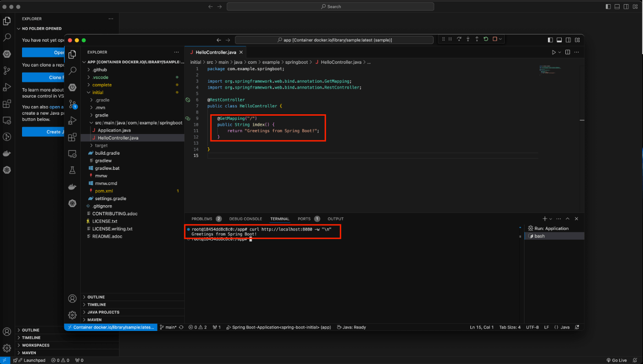The image size is (643, 364).
Task: Close the bottom panel
Action: coord(576,219)
